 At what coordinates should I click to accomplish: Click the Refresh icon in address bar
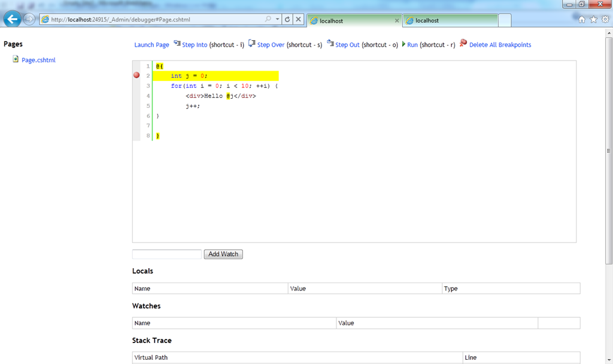[287, 19]
